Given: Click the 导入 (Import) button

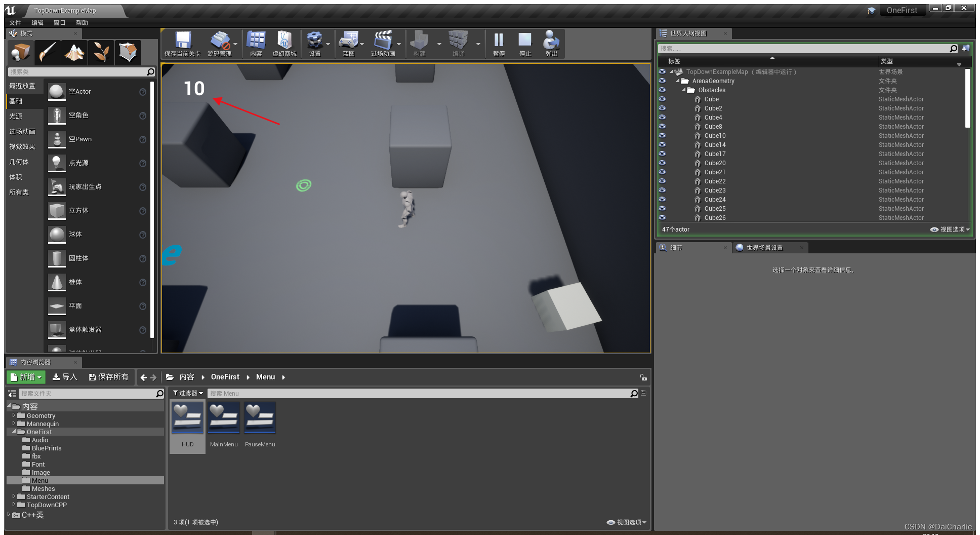Looking at the screenshot, I should coord(65,377).
